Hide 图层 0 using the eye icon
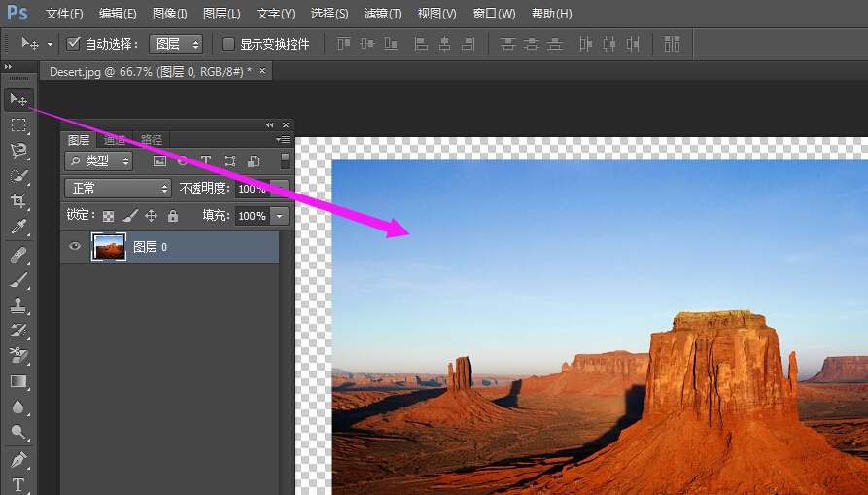The height and width of the screenshot is (495, 868). coord(75,247)
